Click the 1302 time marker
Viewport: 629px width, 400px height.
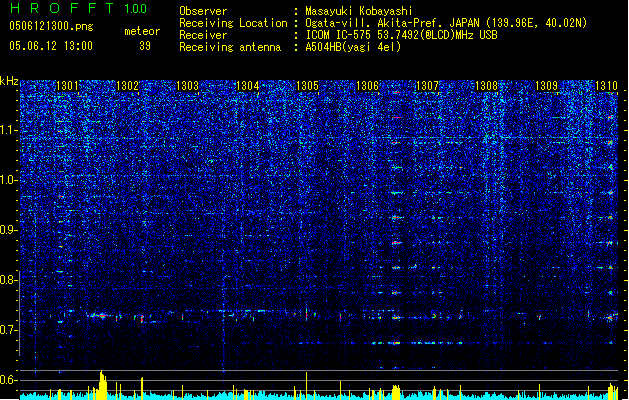click(127, 86)
